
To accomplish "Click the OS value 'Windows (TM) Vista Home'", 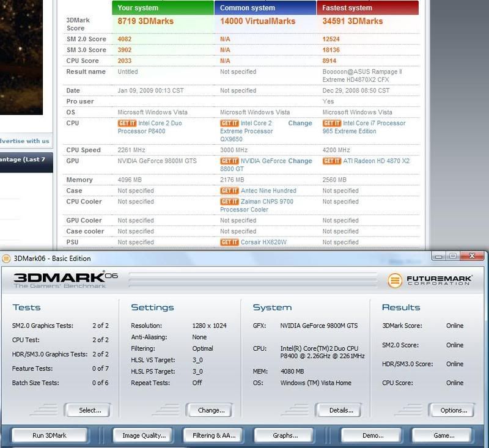I will 315,383.
